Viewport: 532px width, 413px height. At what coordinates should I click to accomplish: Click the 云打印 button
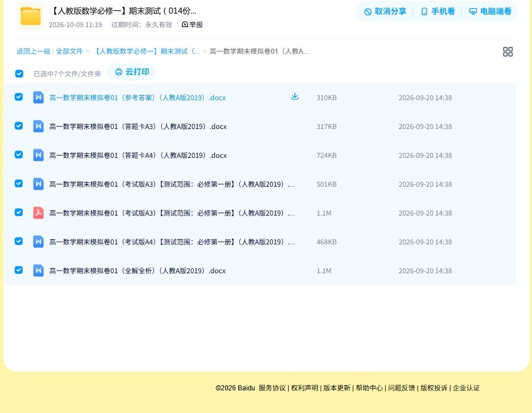[132, 72]
